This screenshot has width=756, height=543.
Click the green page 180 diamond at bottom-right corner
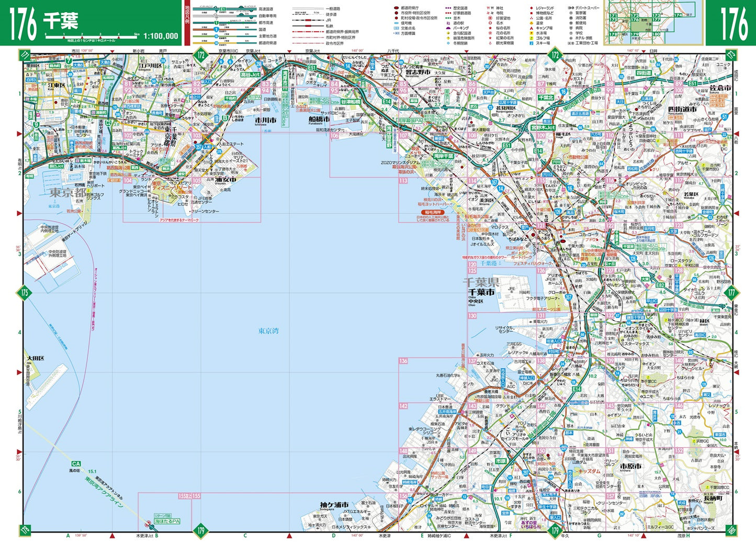click(731, 530)
